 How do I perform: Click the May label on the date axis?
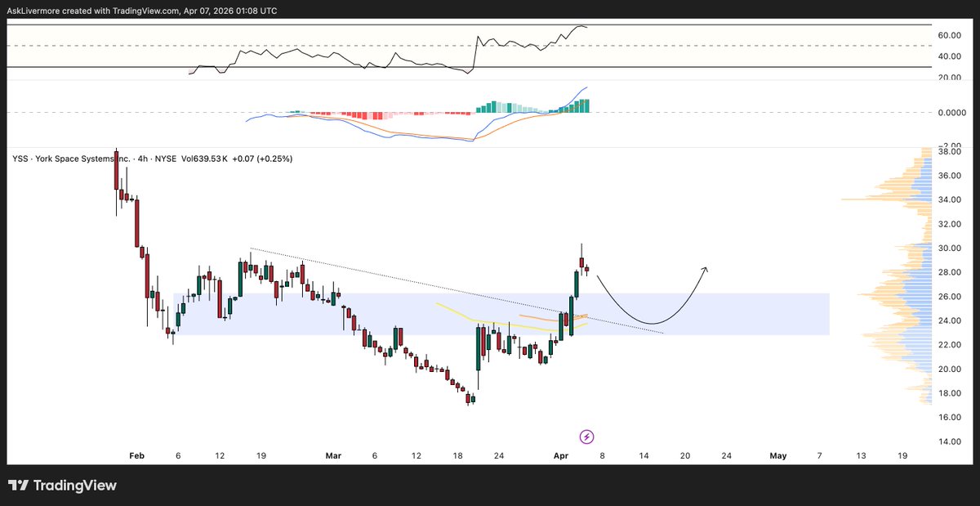[778, 456]
